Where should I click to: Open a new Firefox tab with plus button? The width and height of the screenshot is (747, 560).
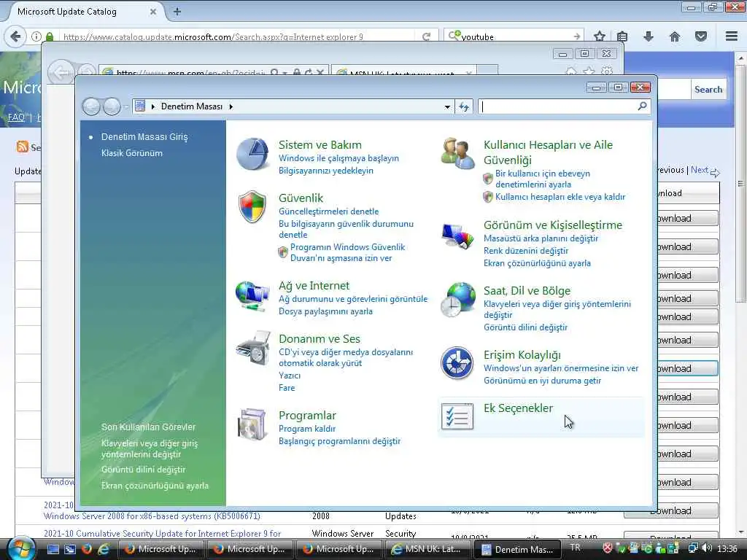click(x=177, y=12)
